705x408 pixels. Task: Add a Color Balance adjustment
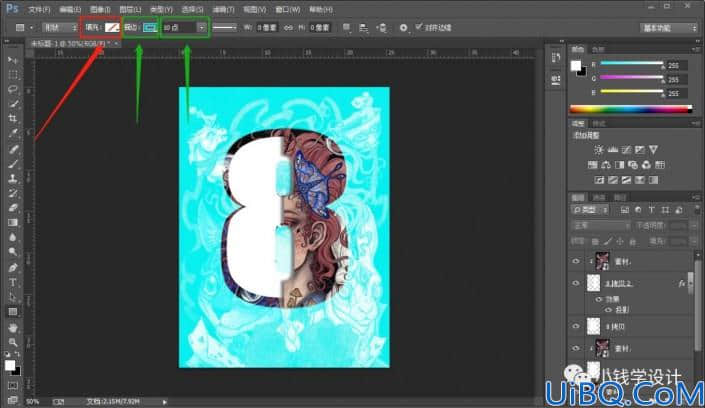[x=606, y=165]
